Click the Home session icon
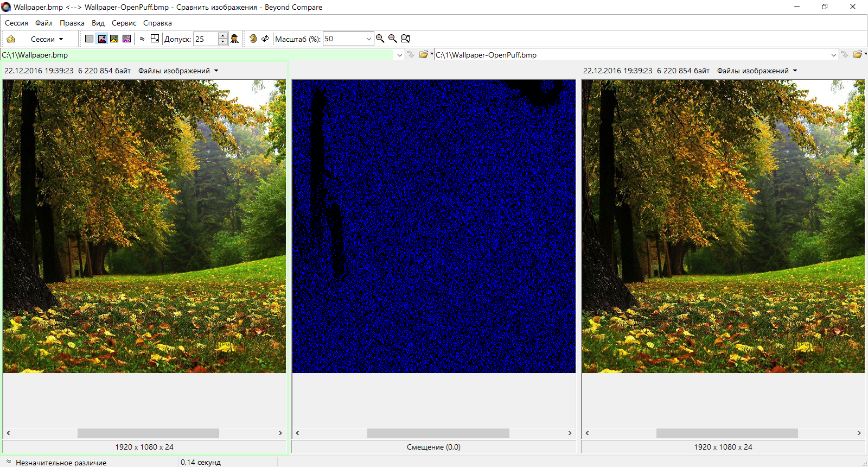This screenshot has height=467, width=868. [11, 39]
